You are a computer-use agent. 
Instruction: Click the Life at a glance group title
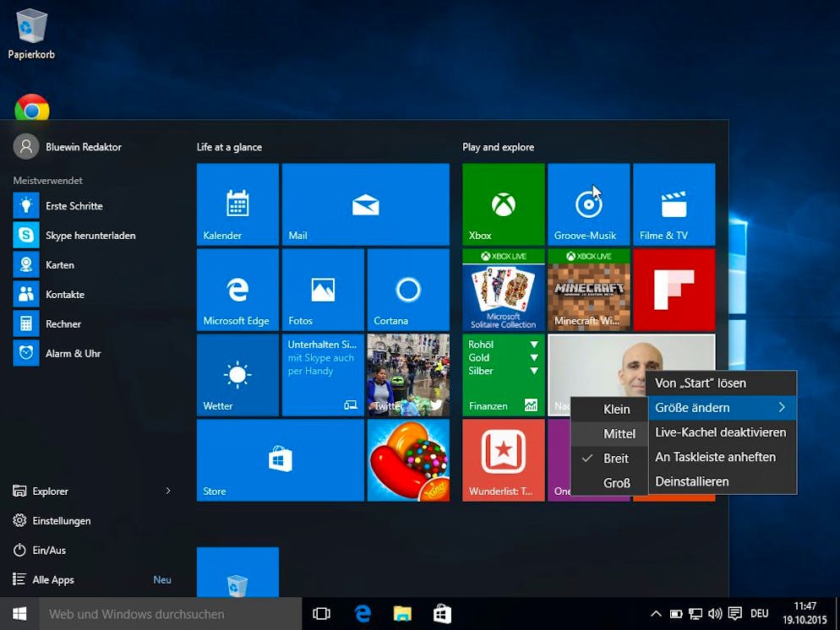(x=229, y=147)
